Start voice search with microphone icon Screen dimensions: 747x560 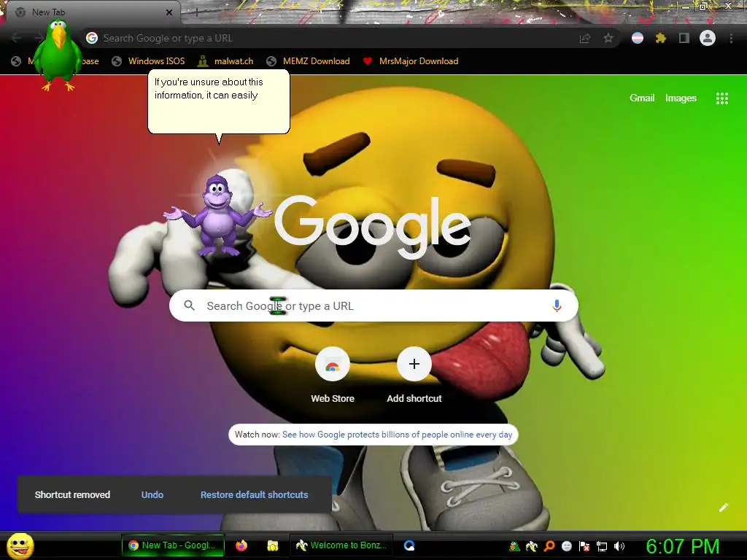[557, 306]
